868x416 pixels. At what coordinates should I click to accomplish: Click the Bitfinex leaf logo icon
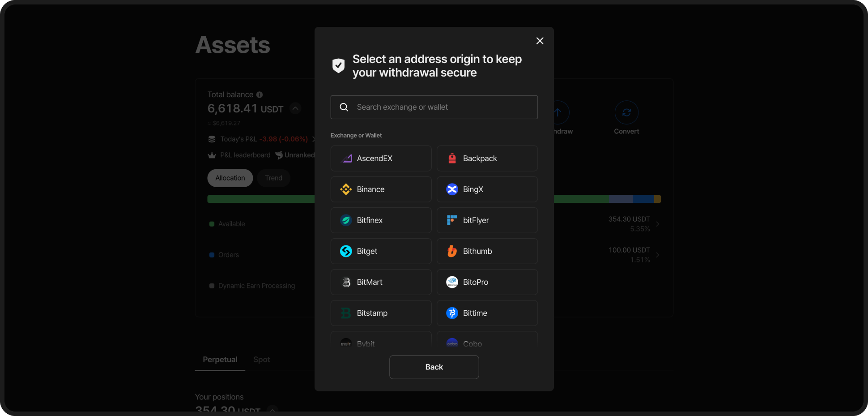pos(346,220)
